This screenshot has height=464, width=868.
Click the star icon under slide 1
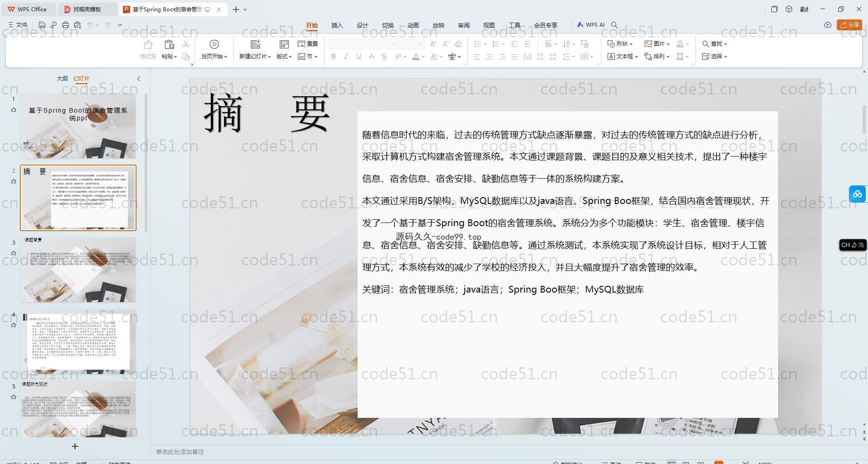pos(14,109)
